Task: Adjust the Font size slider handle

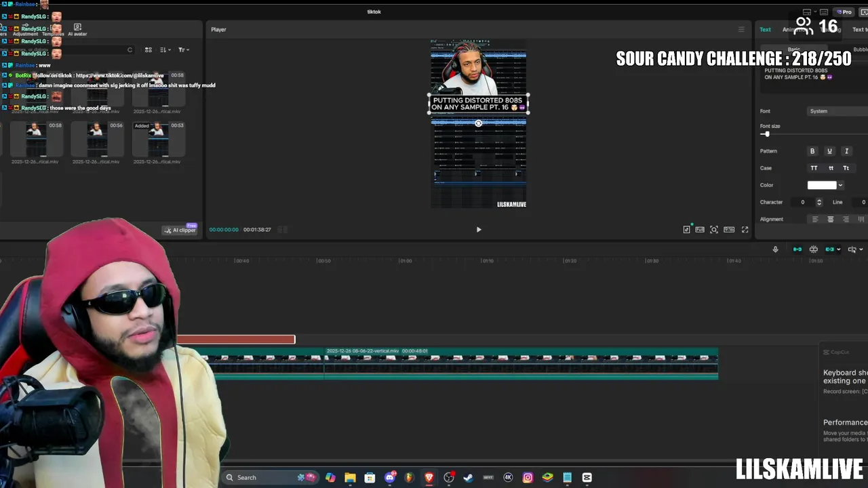Action: point(766,134)
